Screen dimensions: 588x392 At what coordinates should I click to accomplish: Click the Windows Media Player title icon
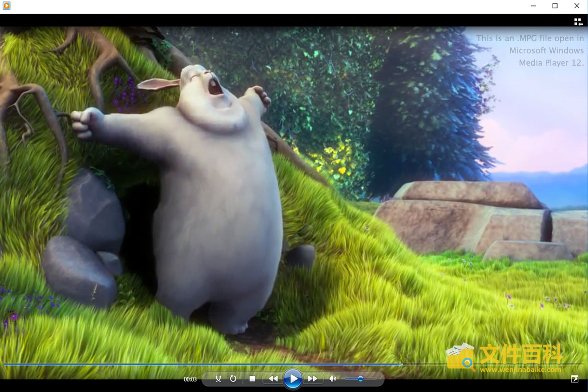(6, 6)
